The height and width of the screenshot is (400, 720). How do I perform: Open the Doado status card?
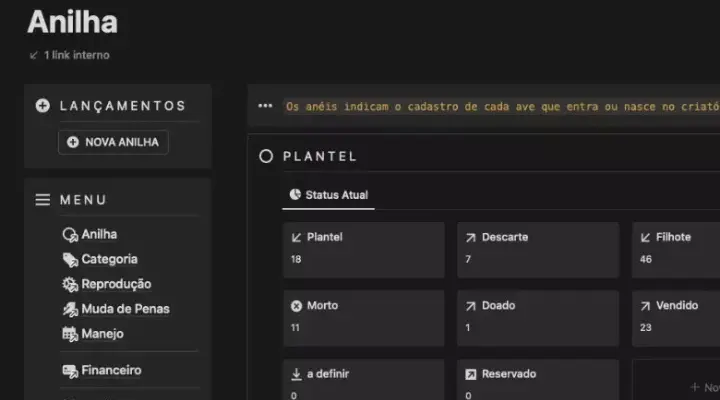point(538,317)
